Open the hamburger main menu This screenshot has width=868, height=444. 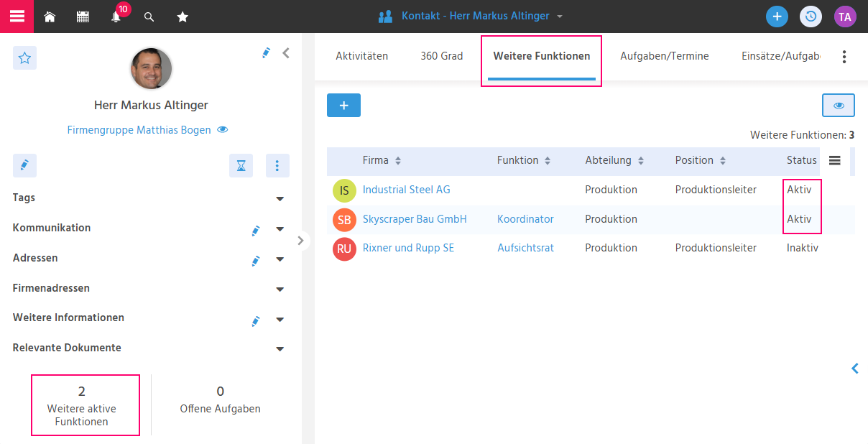coord(17,16)
